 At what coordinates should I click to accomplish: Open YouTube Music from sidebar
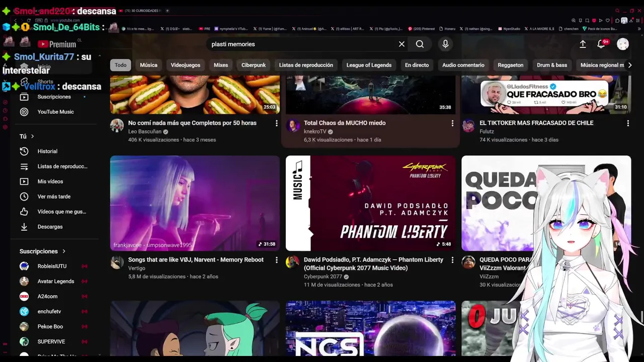click(54, 112)
